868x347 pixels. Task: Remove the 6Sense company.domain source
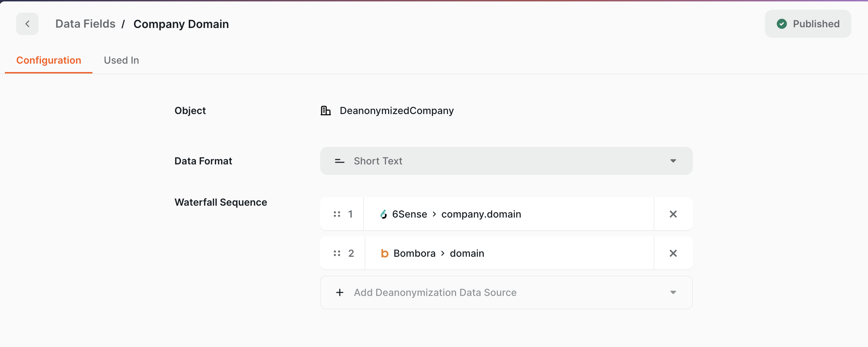tap(673, 214)
